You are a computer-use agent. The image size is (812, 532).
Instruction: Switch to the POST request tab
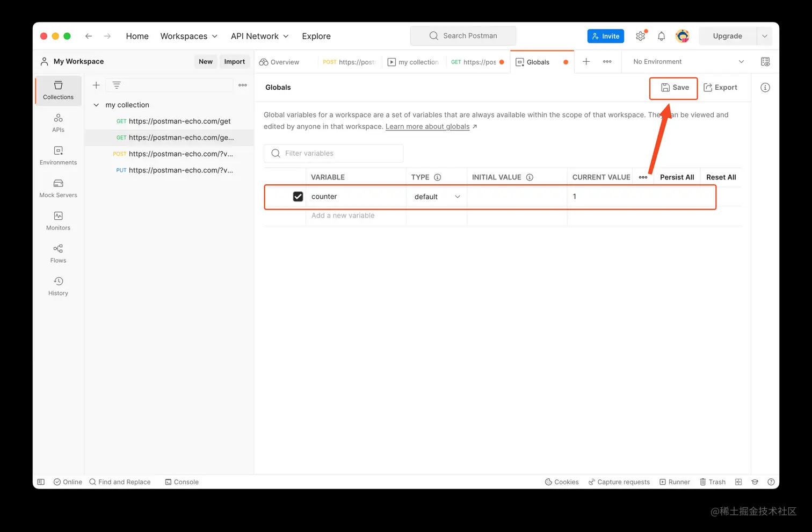point(349,62)
